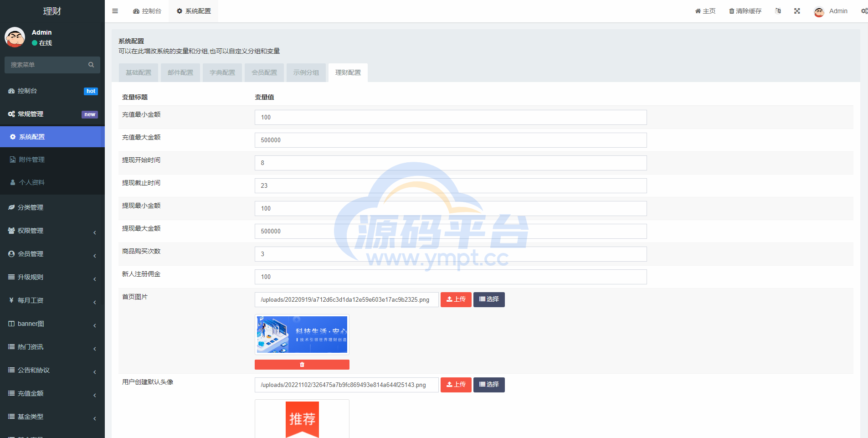Toggle the hamburger sidebar menu icon
Viewport: 868px width, 438px height.
point(115,11)
